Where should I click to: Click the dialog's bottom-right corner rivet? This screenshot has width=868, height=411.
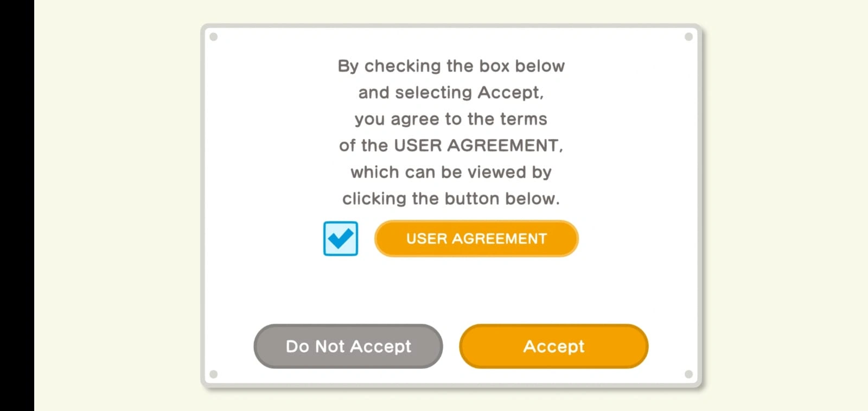[x=688, y=374]
